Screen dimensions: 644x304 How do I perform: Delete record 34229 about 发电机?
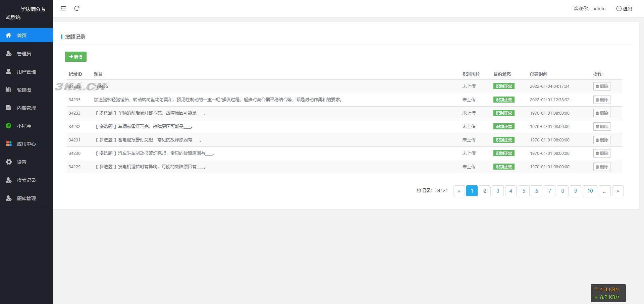[602, 167]
